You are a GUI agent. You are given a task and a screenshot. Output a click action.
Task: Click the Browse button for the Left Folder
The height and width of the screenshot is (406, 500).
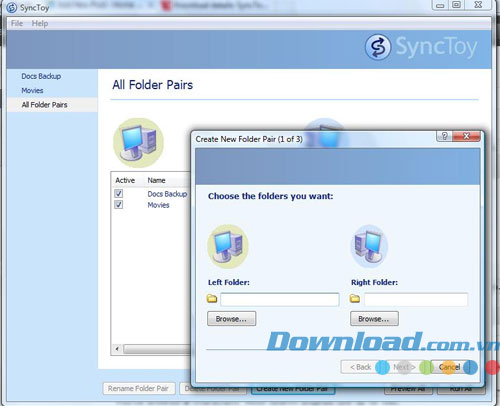231,319
